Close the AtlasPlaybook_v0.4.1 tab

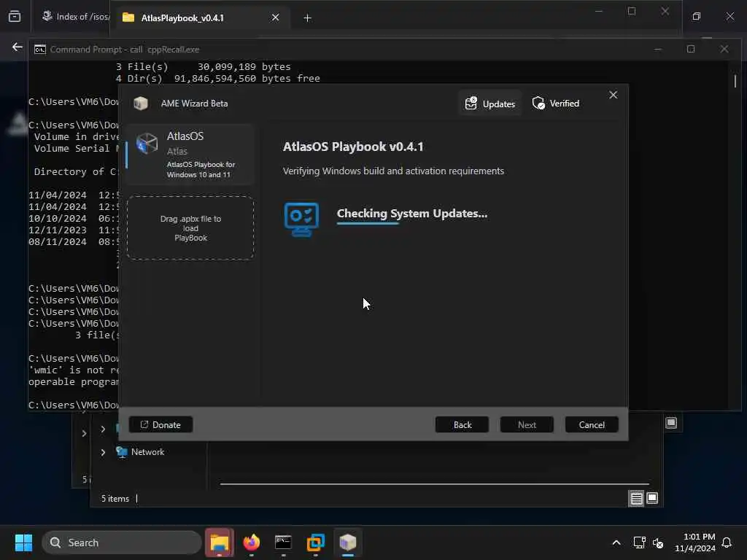click(x=275, y=17)
